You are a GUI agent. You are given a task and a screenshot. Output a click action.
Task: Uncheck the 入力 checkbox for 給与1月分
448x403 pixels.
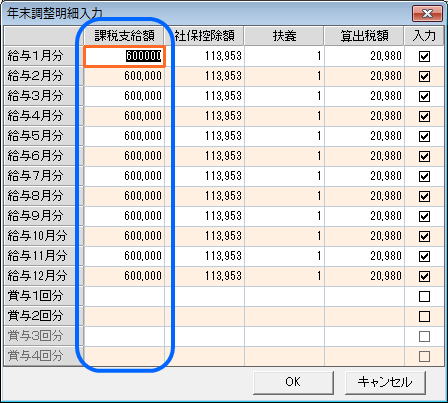424,56
